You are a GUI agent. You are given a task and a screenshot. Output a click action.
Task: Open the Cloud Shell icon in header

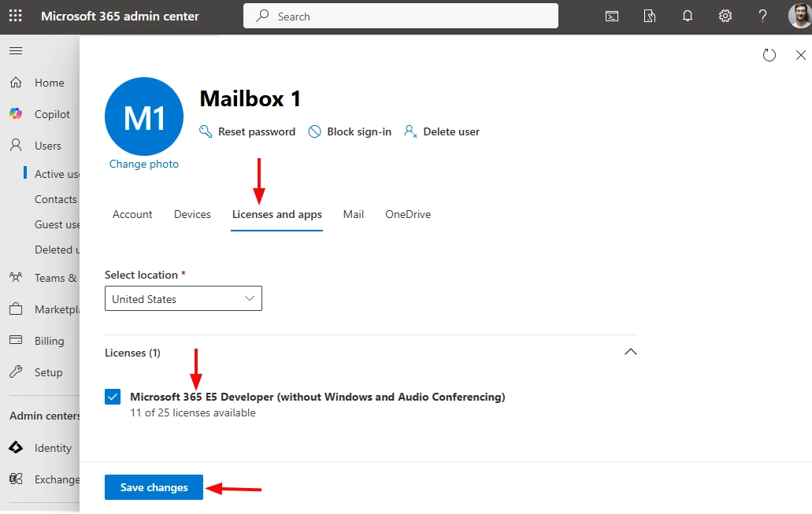tap(611, 16)
